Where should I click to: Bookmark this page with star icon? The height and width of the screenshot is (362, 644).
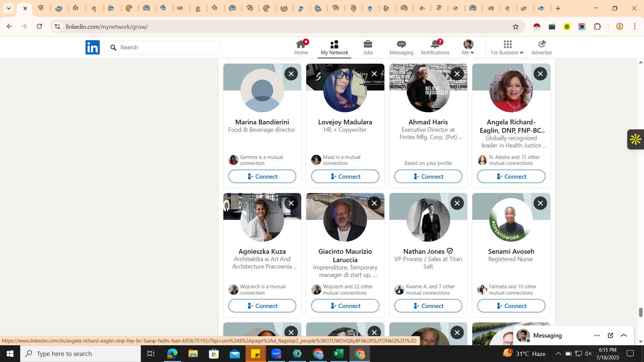tap(516, 26)
